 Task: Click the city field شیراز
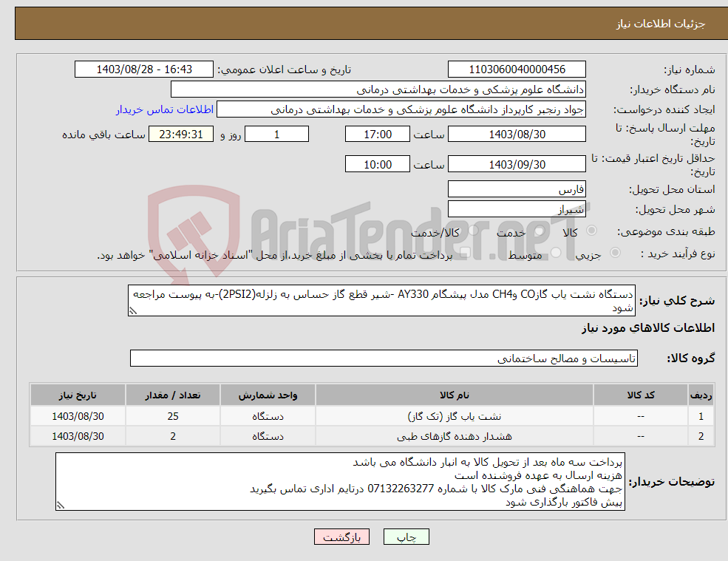[x=517, y=209]
